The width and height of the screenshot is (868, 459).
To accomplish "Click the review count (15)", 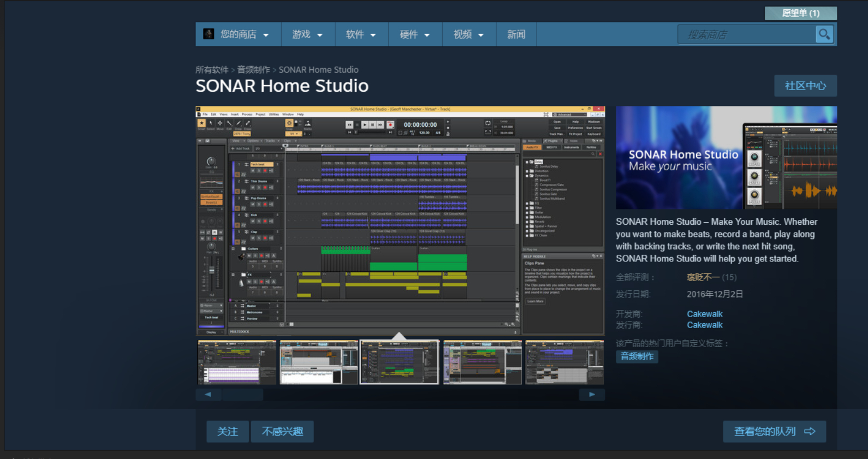I will (x=729, y=277).
